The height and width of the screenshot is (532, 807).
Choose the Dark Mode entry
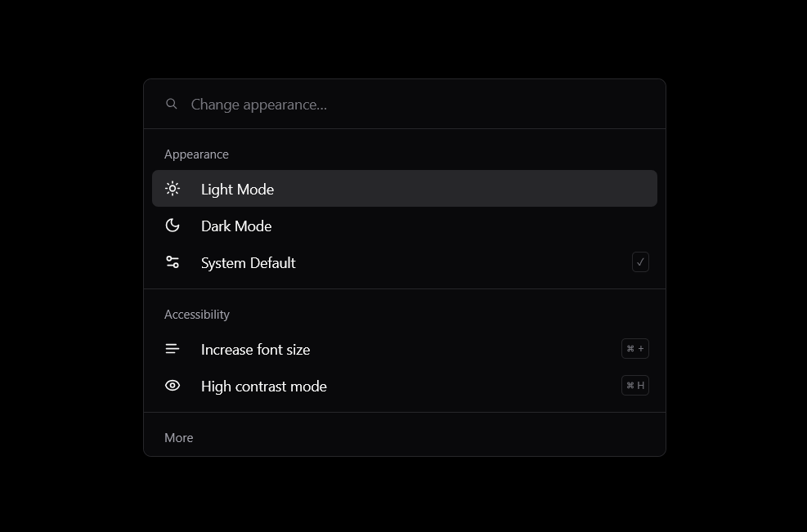point(405,226)
